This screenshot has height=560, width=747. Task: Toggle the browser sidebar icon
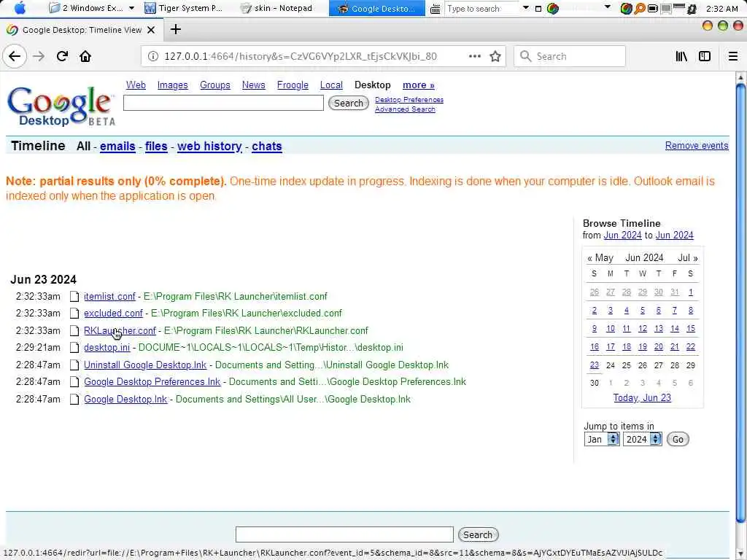point(705,56)
